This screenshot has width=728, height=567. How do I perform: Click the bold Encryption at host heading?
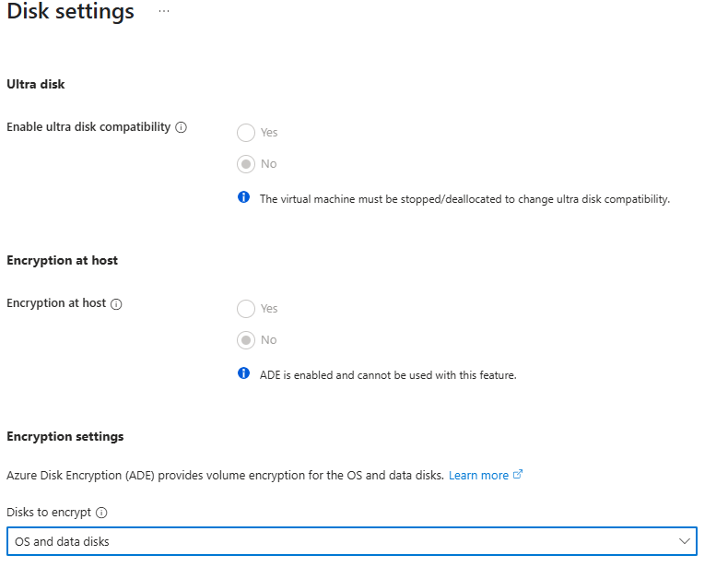point(63,261)
